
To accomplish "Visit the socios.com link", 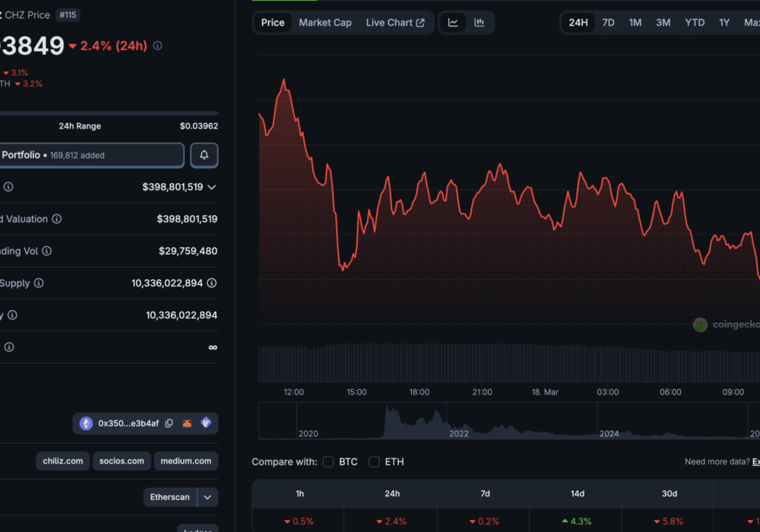I will (122, 461).
